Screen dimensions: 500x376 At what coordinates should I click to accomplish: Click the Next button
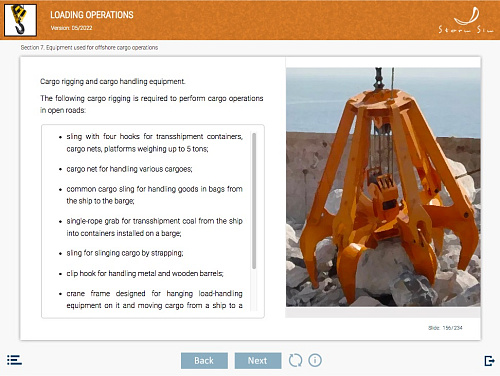258,361
